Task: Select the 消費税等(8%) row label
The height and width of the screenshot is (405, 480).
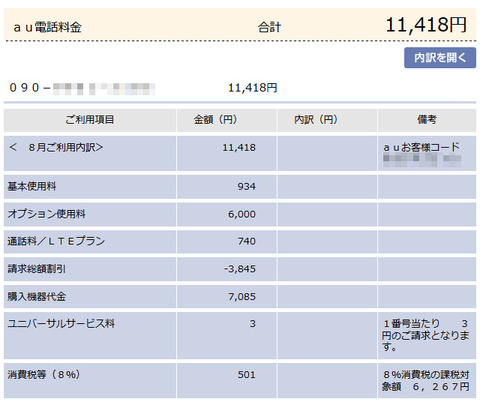Action: (44, 375)
